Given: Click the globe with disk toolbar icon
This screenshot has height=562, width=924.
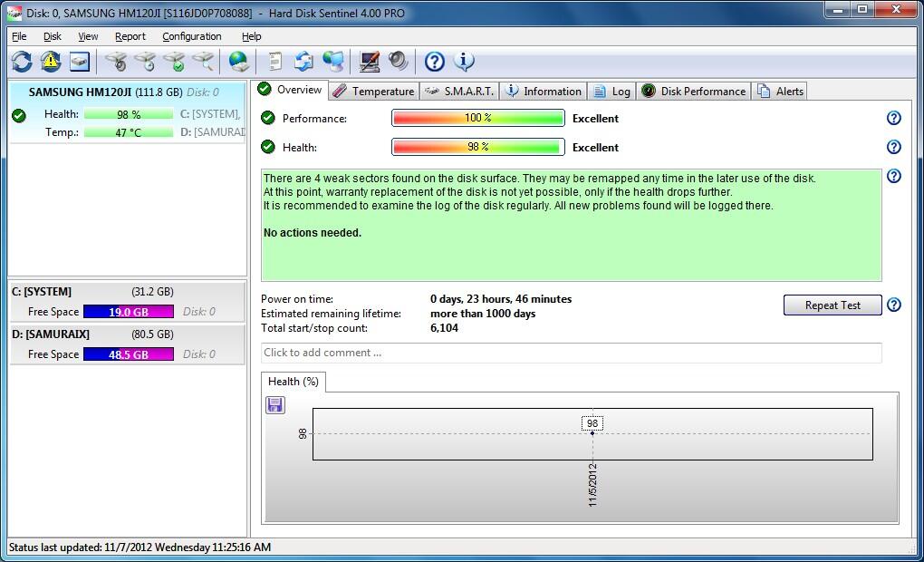Looking at the screenshot, I should 238,62.
